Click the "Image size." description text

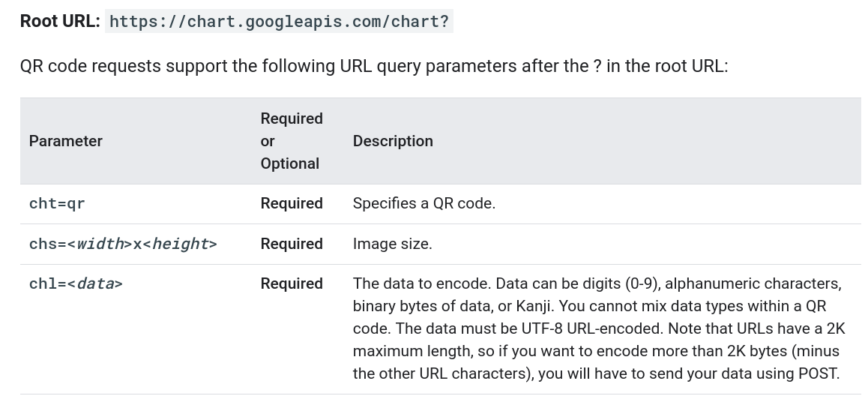click(392, 244)
